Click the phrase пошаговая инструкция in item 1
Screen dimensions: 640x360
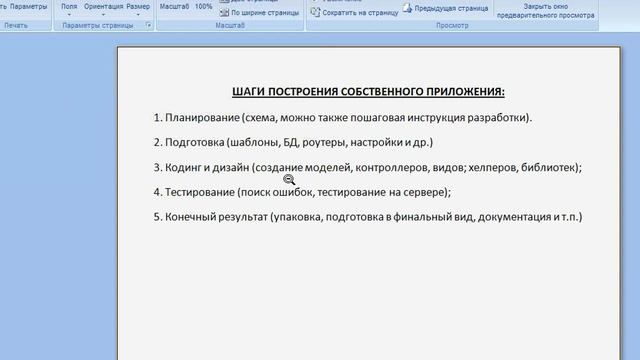coord(408,118)
